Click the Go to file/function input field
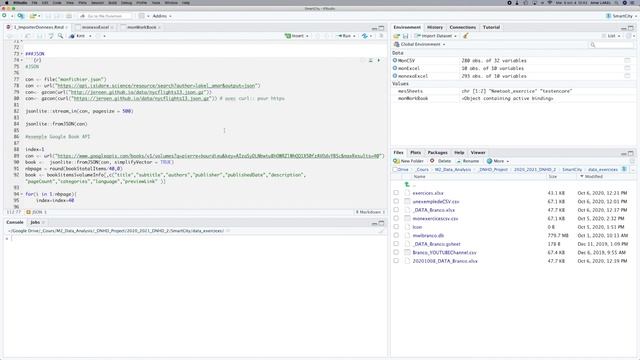Image resolution: width=640 pixels, height=360 pixels. [105, 16]
